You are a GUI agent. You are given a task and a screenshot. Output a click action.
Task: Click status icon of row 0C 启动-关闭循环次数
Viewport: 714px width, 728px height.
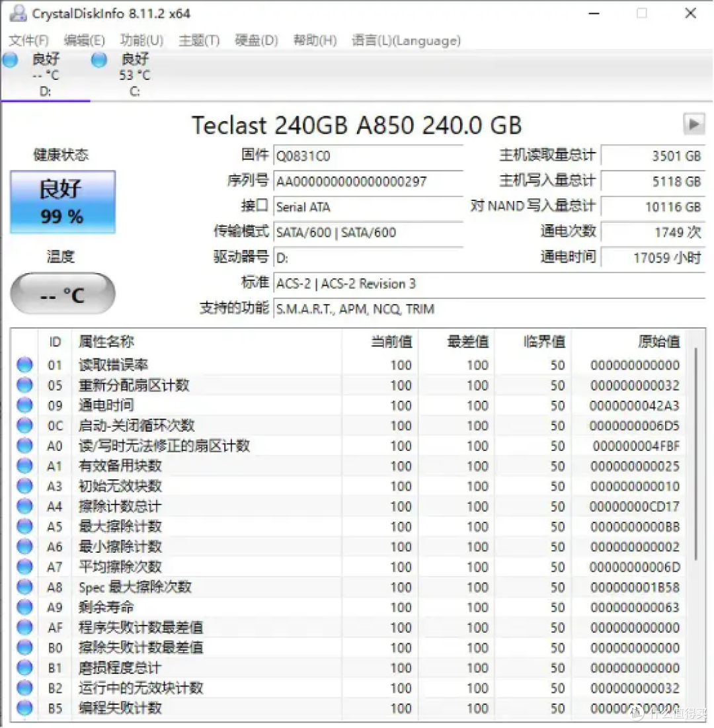24,425
